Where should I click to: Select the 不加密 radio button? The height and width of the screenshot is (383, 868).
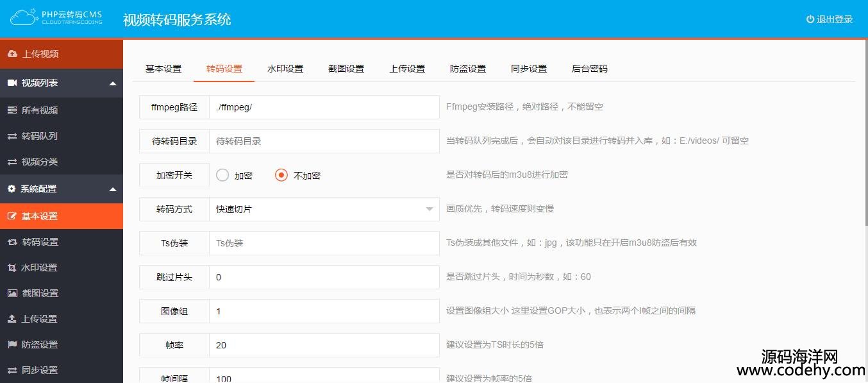[281, 175]
